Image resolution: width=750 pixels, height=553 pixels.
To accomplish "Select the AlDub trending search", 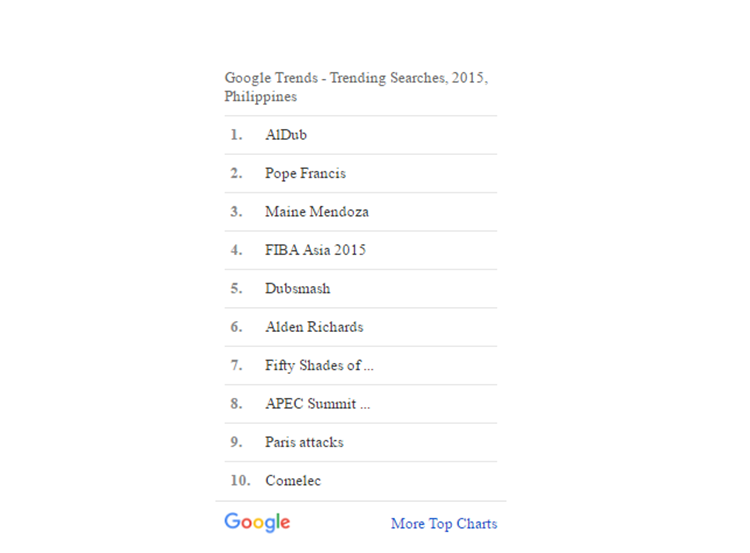I will pyautogui.click(x=286, y=135).
